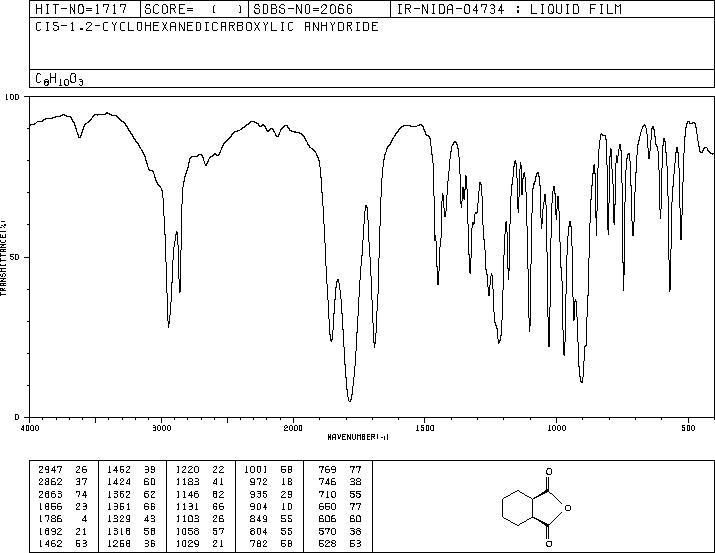The image size is (715, 553).
Task: Click the 2947 peak table entry
Action: [x=63, y=470]
